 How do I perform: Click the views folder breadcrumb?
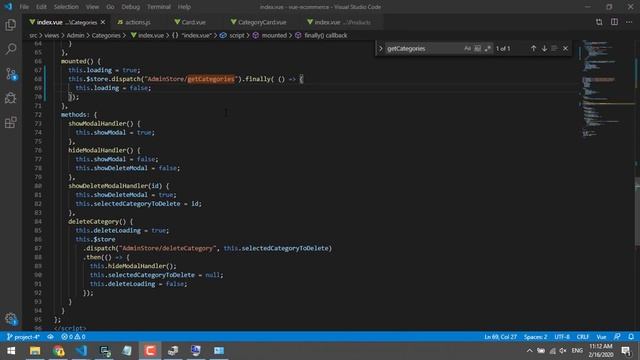(x=51, y=36)
